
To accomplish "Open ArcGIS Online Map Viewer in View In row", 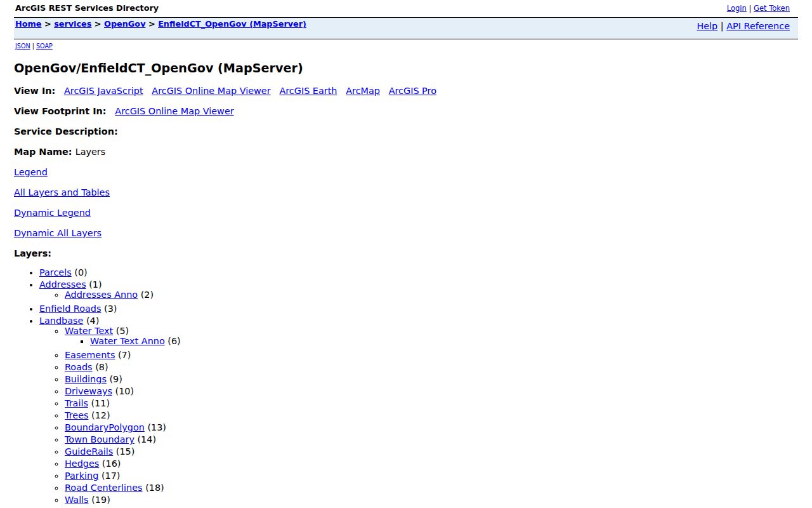I will (211, 91).
